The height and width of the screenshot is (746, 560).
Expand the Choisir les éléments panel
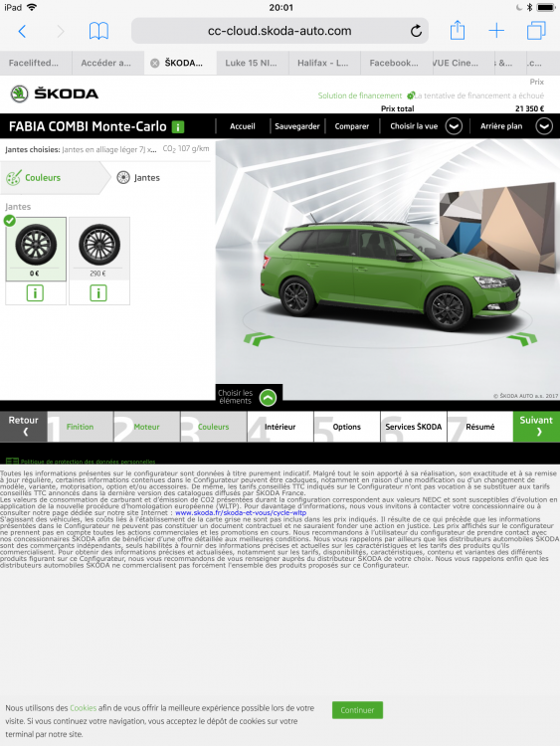[268, 397]
